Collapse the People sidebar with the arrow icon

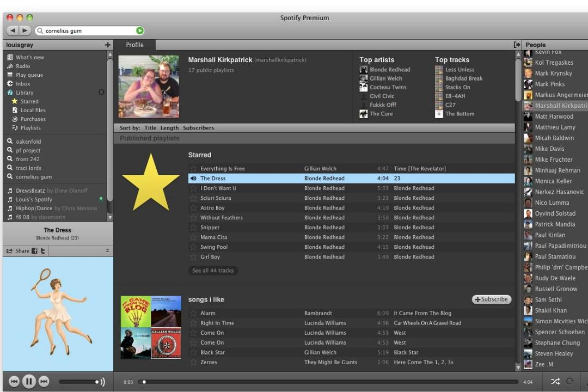tap(517, 45)
